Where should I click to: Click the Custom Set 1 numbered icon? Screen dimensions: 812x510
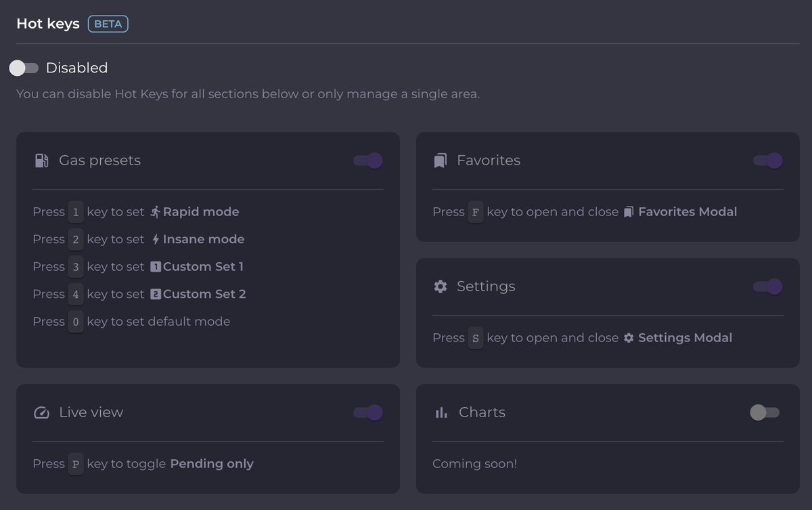[155, 267]
